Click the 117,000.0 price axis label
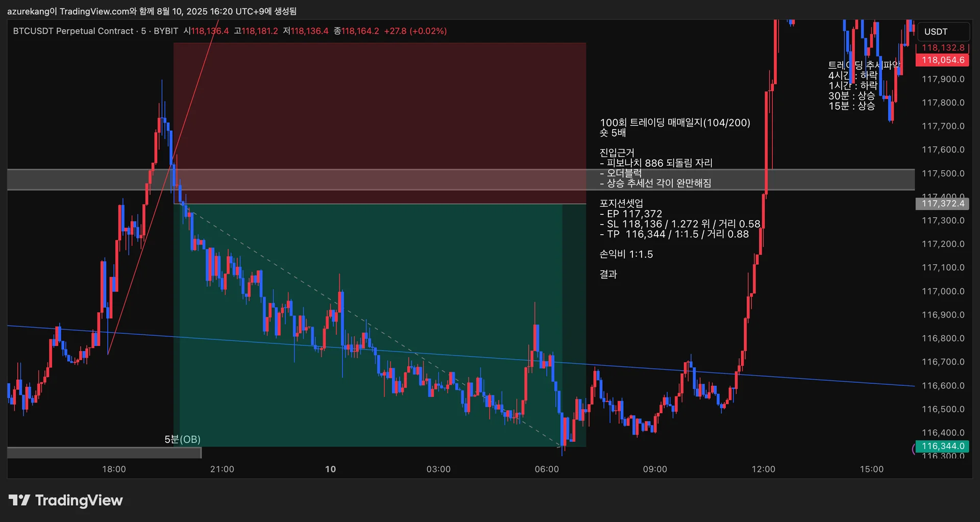 943,291
